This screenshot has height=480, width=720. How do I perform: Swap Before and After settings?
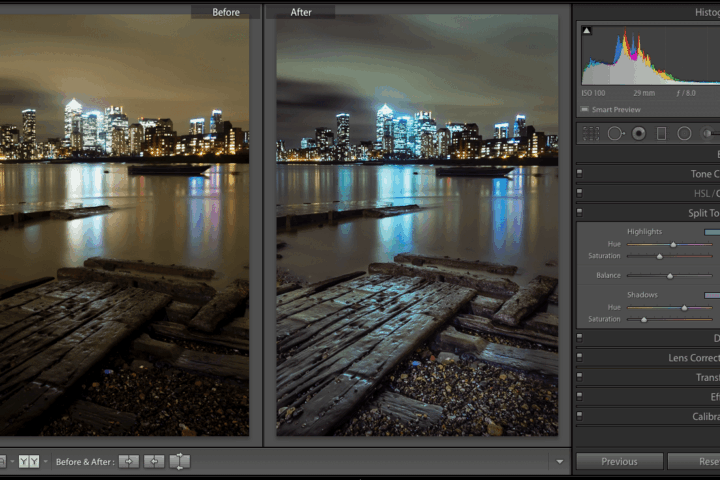(x=180, y=461)
